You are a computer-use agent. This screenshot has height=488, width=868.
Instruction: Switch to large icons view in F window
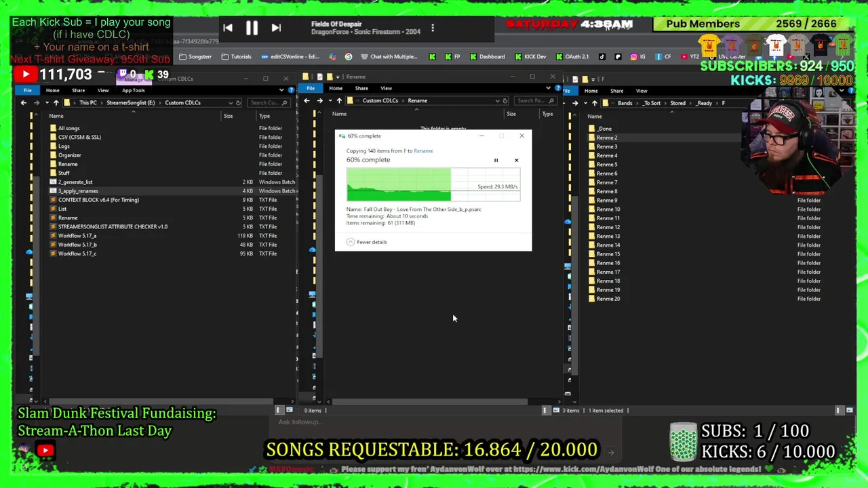coord(850,410)
